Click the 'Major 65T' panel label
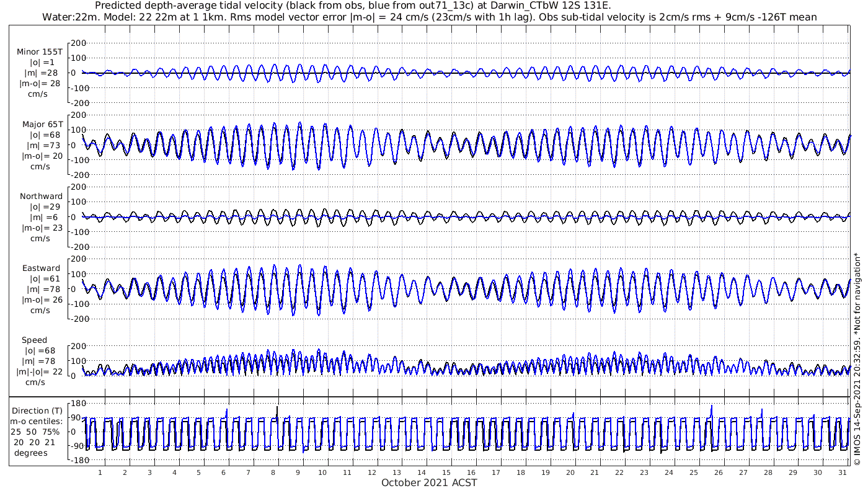868x496 pixels. [x=42, y=125]
